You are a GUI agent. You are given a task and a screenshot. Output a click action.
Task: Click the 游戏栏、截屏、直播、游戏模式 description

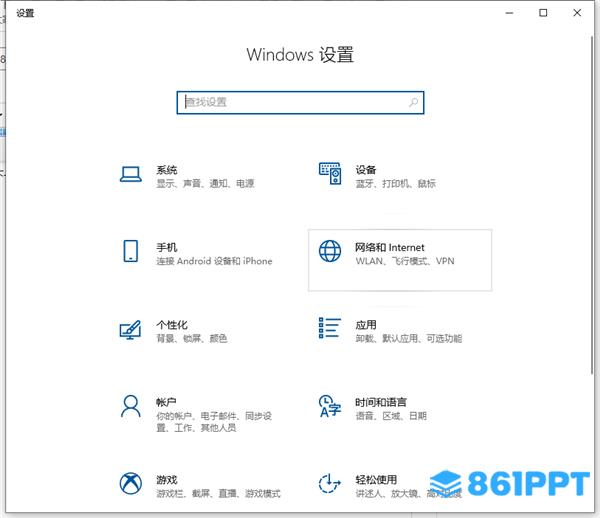218,494
